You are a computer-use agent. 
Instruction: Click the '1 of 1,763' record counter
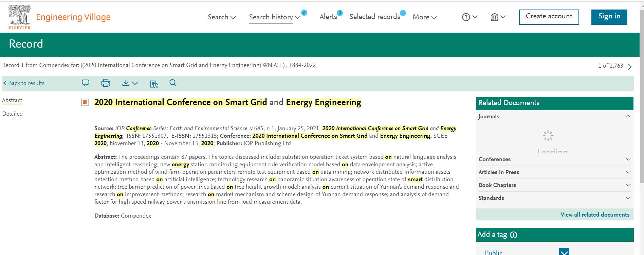point(610,66)
